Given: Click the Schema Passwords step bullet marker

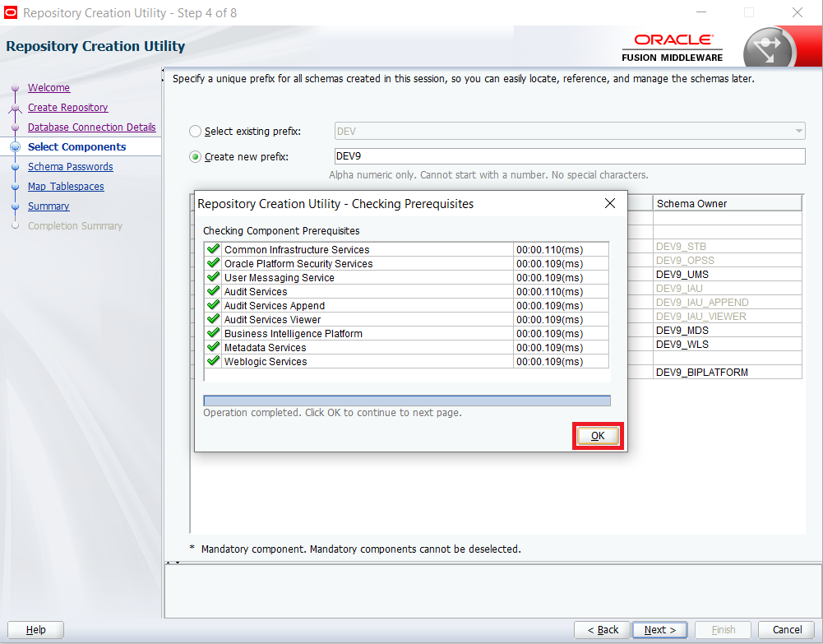Looking at the screenshot, I should [x=16, y=167].
